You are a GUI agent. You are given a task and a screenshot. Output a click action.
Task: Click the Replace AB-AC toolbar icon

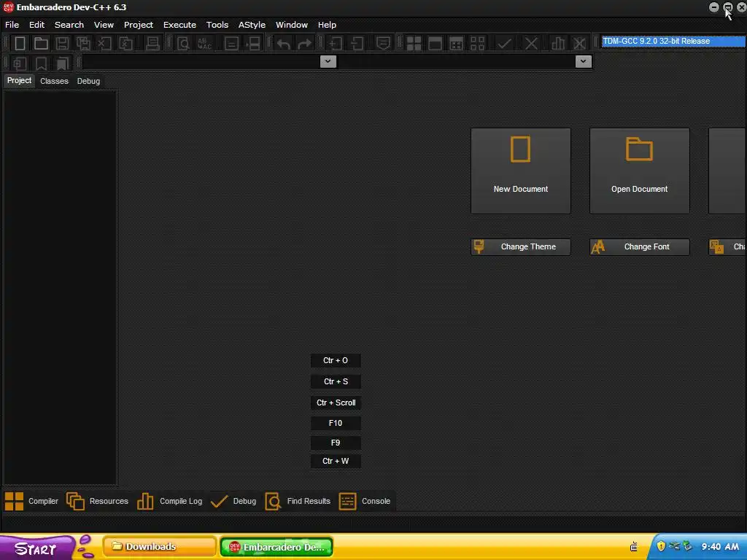204,43
